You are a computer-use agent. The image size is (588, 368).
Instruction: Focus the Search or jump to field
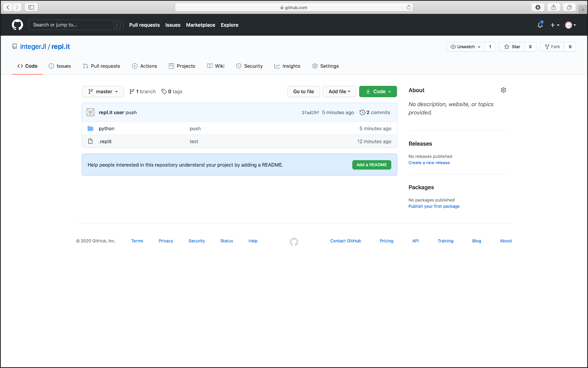tap(76, 25)
